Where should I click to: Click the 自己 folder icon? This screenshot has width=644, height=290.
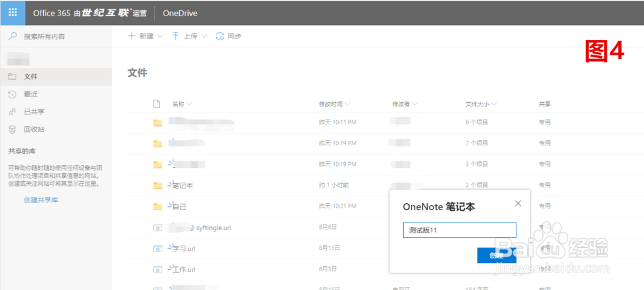click(x=158, y=206)
